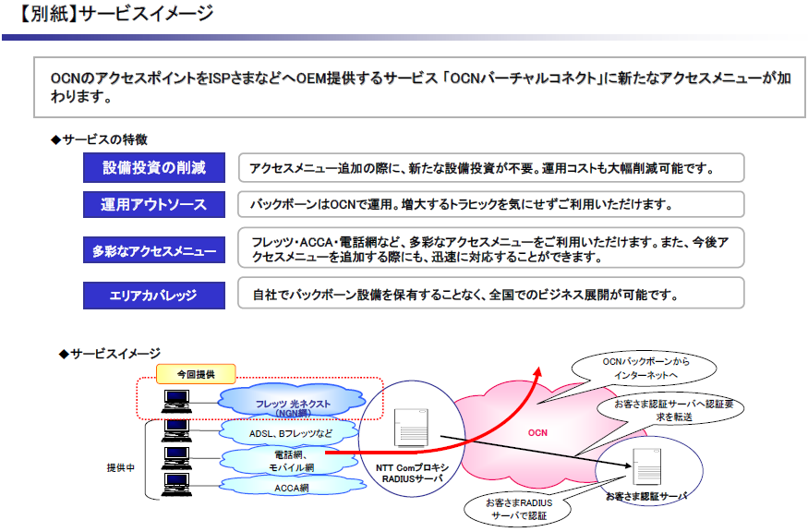Click the エリアカバレッジ blue box

[154, 296]
